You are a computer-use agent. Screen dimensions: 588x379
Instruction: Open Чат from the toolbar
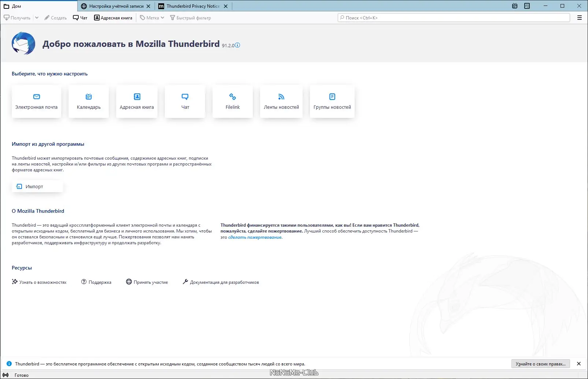(80, 18)
